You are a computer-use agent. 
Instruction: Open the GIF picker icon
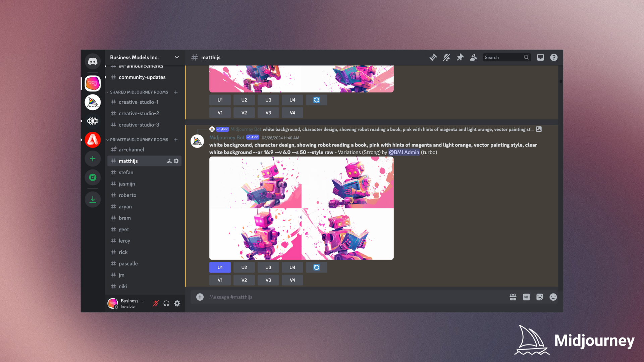point(526,297)
